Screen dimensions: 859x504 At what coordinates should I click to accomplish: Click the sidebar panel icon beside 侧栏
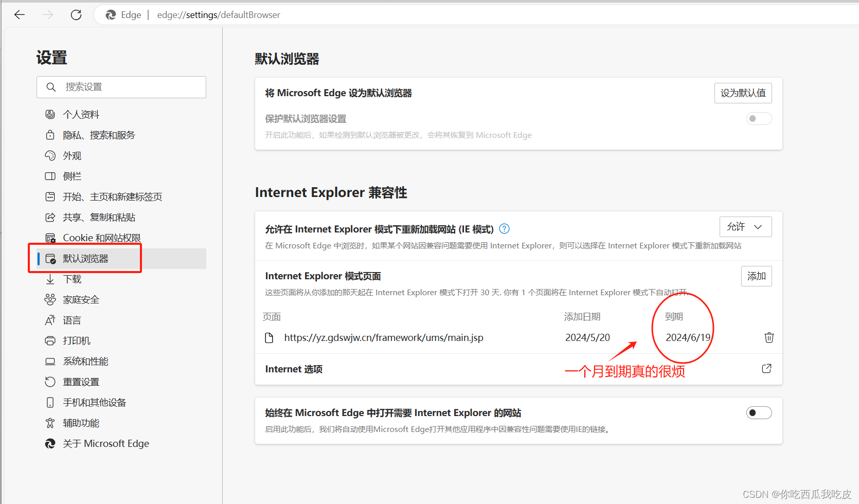(x=50, y=176)
